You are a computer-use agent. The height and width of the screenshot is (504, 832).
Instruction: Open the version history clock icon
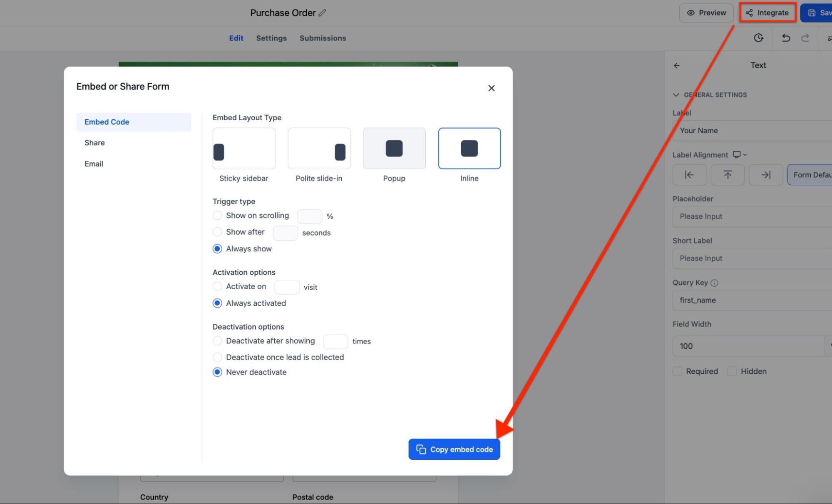pos(758,38)
